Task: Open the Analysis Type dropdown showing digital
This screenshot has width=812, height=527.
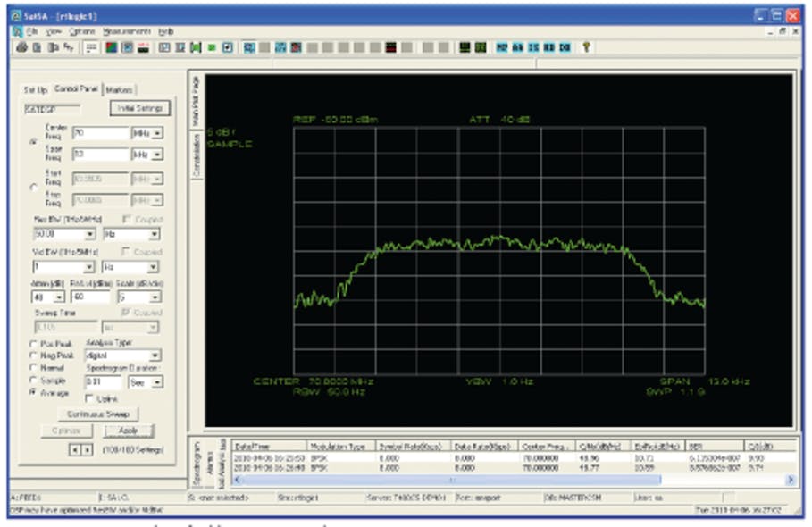Action: 155,356
